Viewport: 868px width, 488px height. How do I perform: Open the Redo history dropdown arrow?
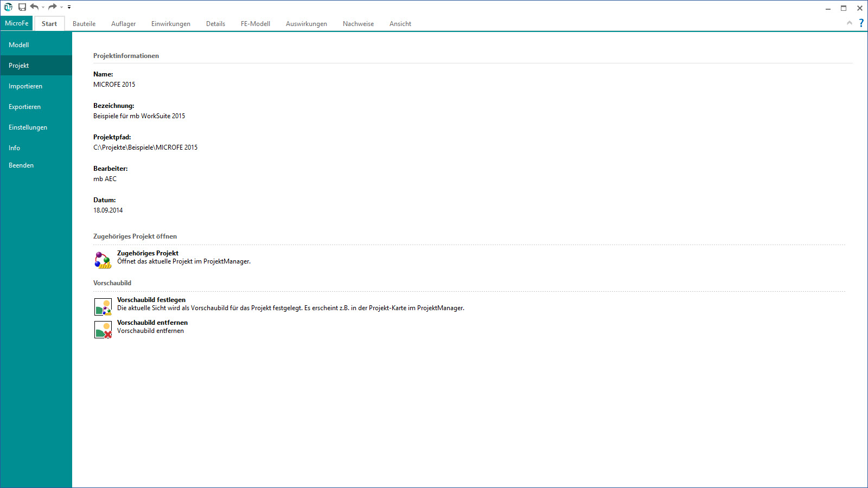click(61, 7)
